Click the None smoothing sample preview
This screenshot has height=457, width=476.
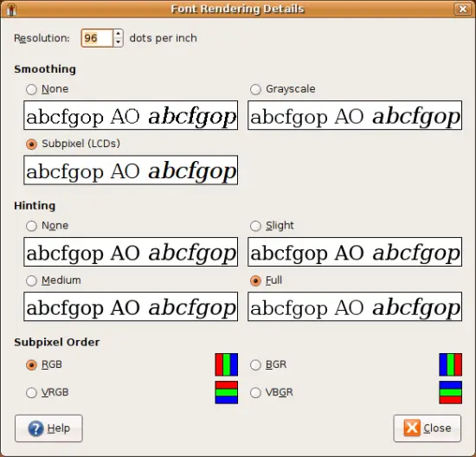pos(131,115)
